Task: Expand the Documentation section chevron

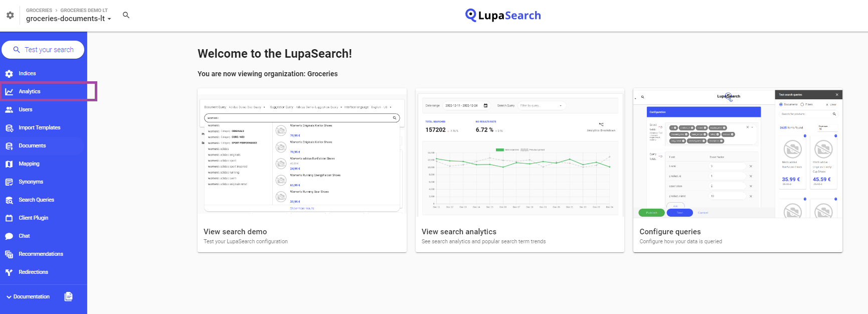Action: [9, 297]
